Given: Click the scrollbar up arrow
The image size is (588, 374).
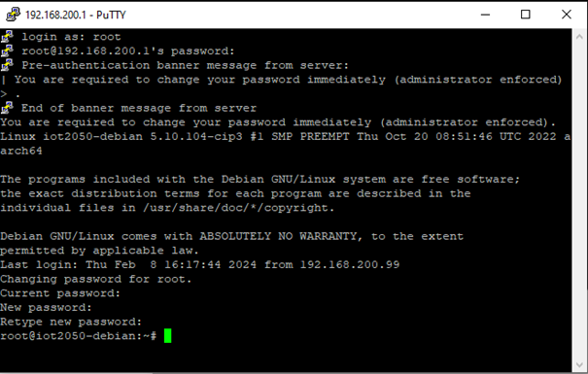Looking at the screenshot, I should (579, 37).
